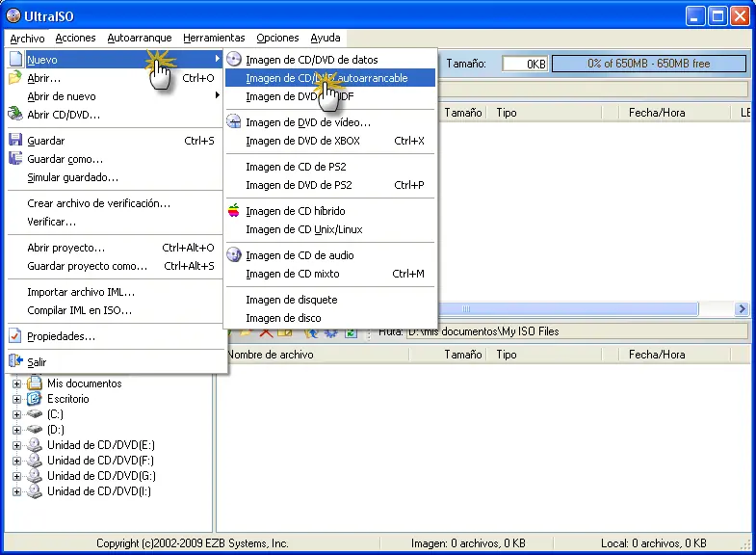Click the Mis documentos folder icon in the tree
The image size is (756, 555).
35,383
